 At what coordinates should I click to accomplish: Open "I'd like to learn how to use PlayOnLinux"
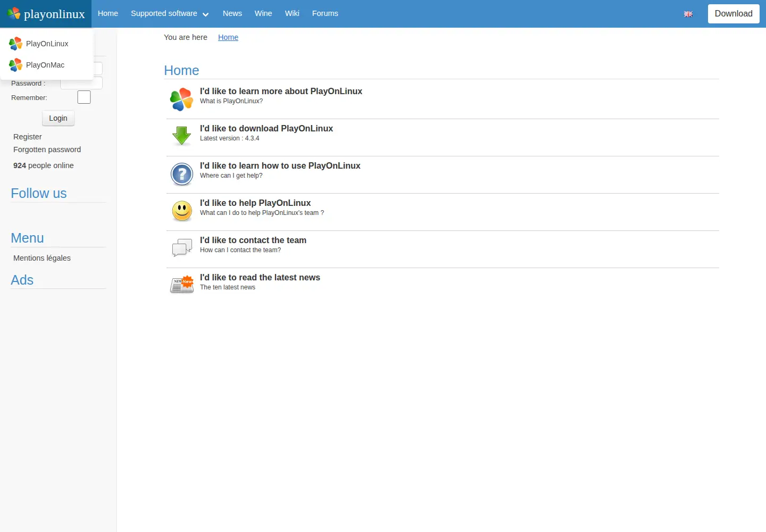click(280, 165)
